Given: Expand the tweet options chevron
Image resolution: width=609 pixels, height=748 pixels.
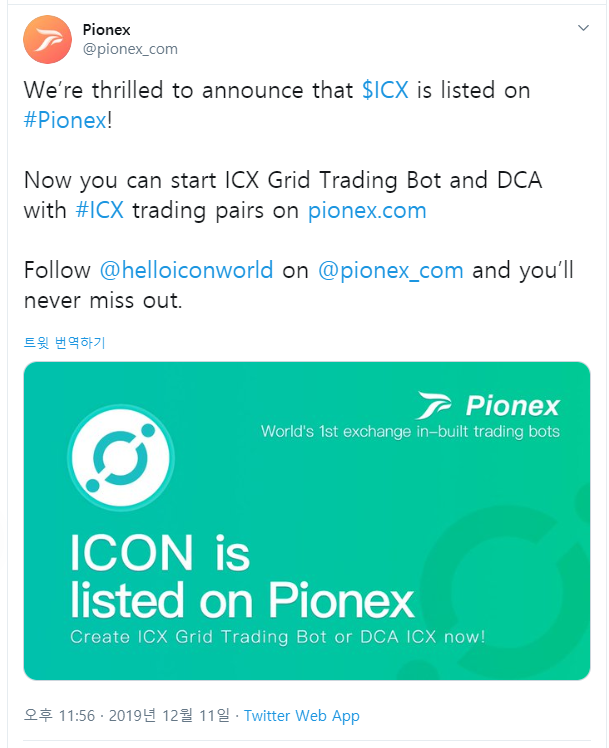Looking at the screenshot, I should click(x=583, y=28).
